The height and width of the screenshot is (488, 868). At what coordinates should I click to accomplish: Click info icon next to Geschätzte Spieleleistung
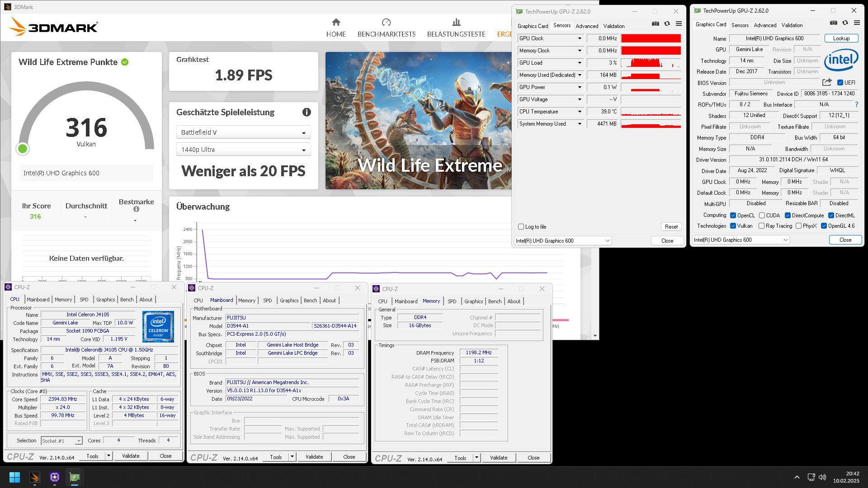pyautogui.click(x=307, y=112)
